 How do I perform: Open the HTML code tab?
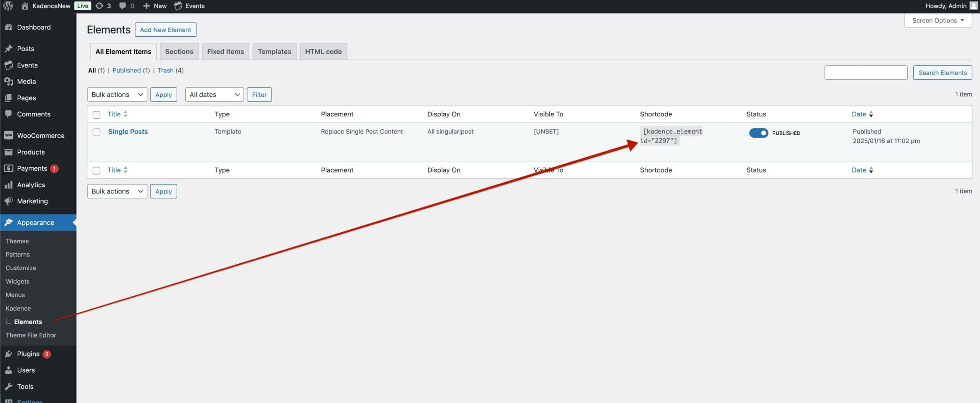[x=323, y=51]
